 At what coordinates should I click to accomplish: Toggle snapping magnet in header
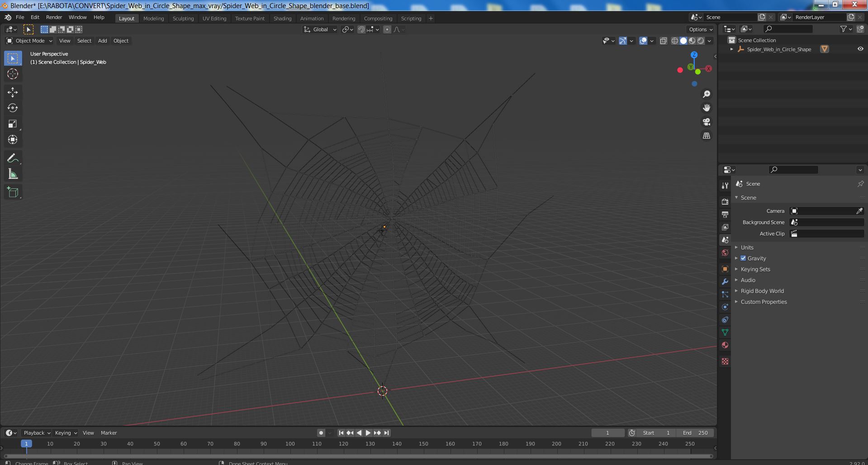point(361,29)
